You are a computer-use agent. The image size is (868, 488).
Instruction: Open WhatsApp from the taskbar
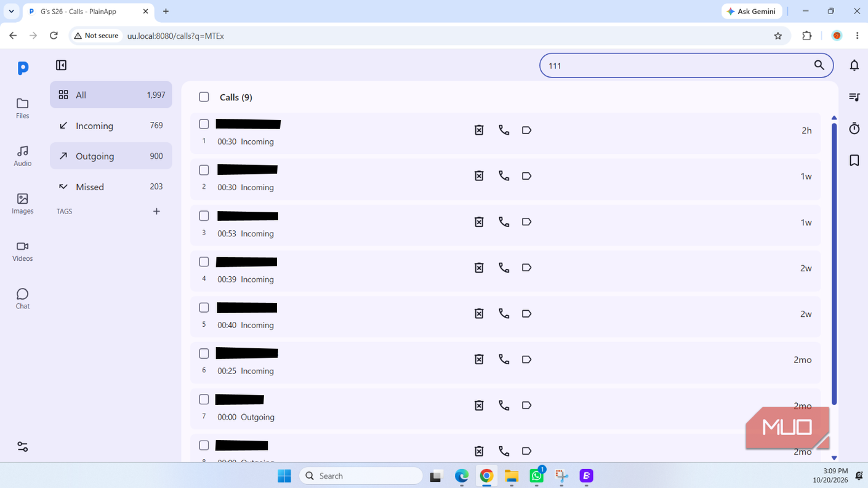[x=537, y=476]
